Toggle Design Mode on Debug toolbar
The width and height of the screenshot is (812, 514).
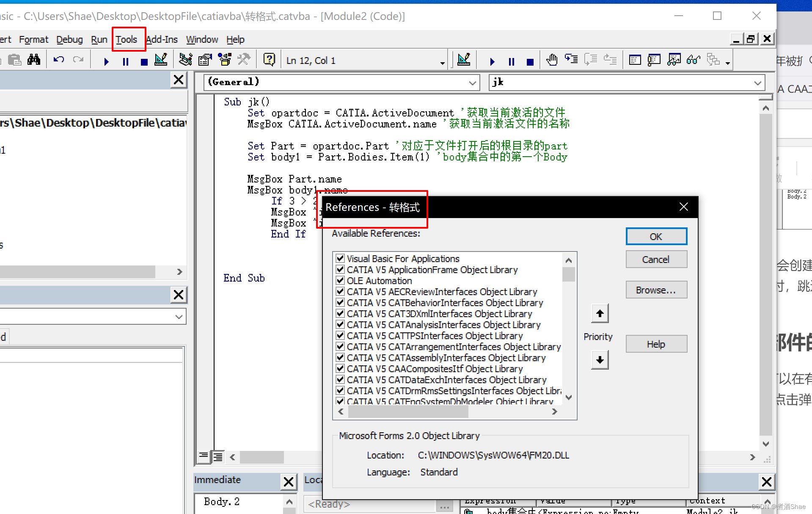[x=464, y=60]
